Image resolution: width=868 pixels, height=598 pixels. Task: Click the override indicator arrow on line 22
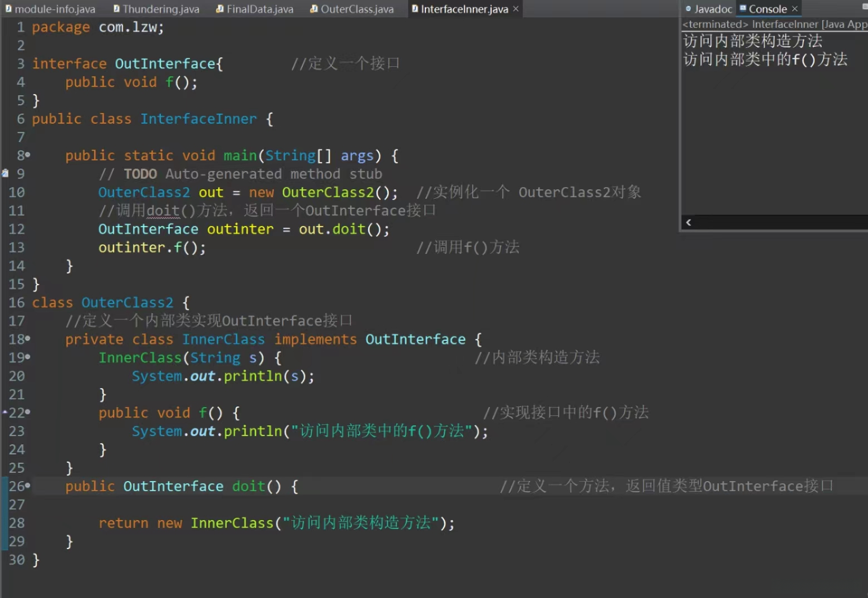(x=5, y=413)
